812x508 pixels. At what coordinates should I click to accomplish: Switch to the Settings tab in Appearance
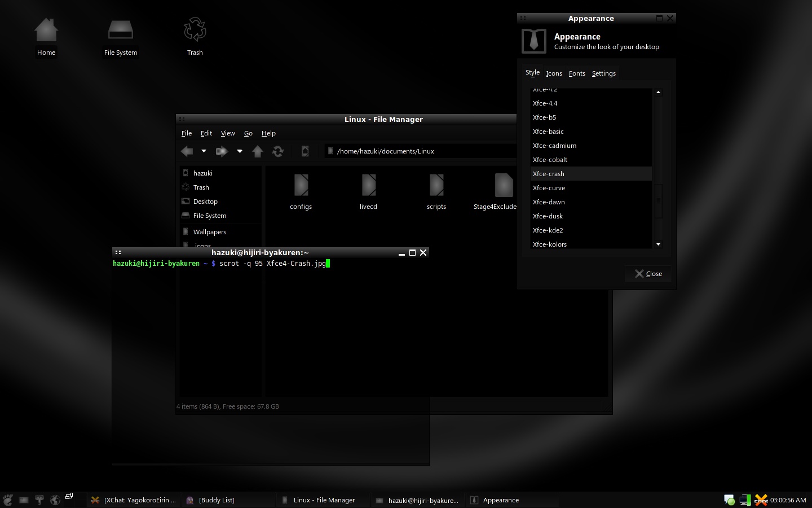pos(604,73)
